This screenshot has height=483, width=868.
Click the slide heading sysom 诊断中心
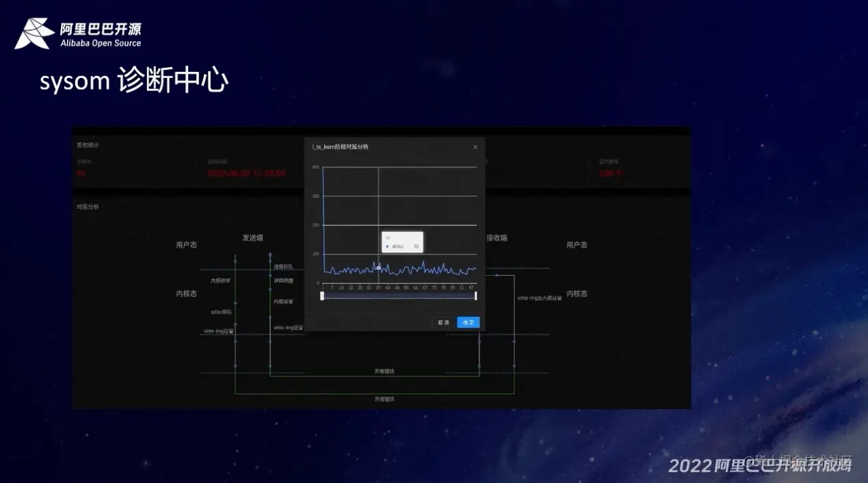pos(133,81)
